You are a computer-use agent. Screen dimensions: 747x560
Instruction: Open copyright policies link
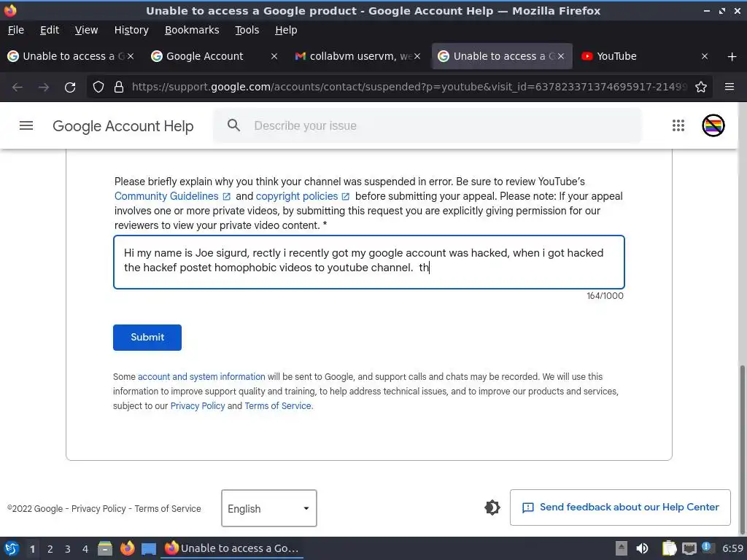(x=296, y=196)
